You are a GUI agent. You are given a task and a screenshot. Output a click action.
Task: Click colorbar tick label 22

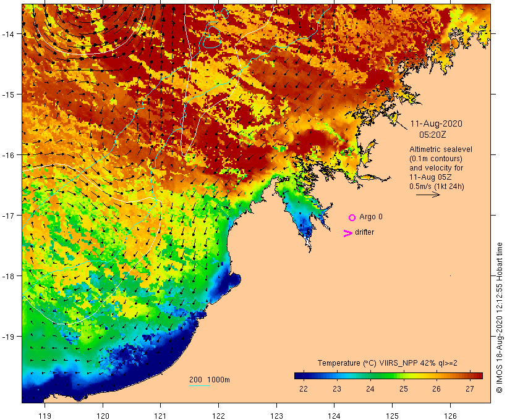click(x=304, y=389)
